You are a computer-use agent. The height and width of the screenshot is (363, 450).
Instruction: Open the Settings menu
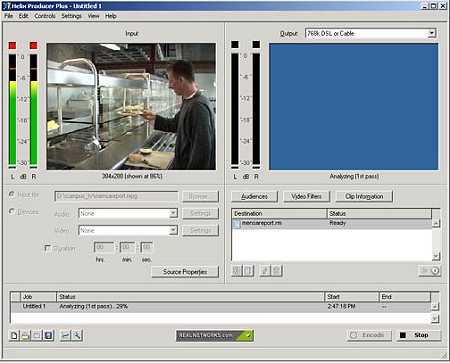(71, 16)
